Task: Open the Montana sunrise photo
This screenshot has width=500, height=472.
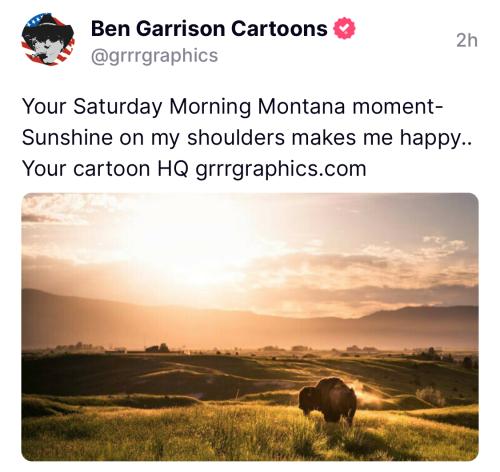Action: click(x=250, y=327)
